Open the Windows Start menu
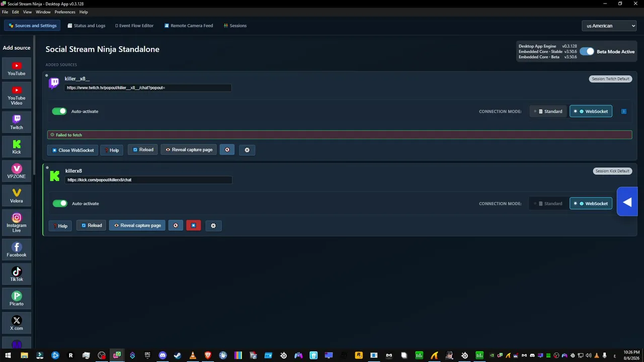The image size is (644, 362). [x=8, y=355]
